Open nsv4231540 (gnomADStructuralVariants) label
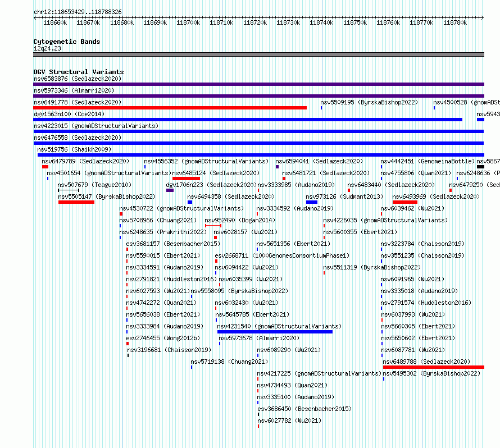This screenshot has width=500, height=448. (x=279, y=326)
